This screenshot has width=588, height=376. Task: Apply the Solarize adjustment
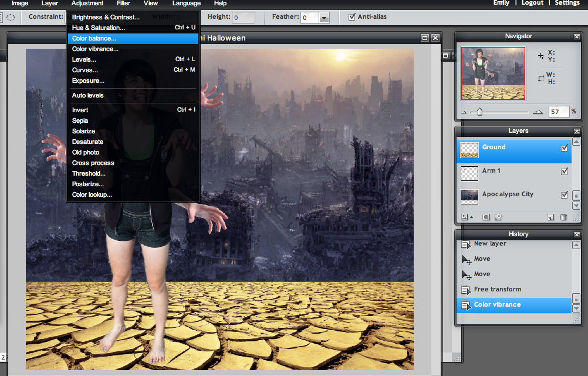click(133, 131)
